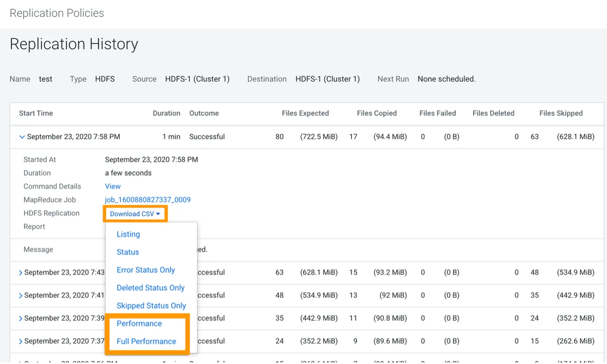Expand the September 23, 2020 7:41 row
This screenshot has width=607, height=364.
pos(20,296)
